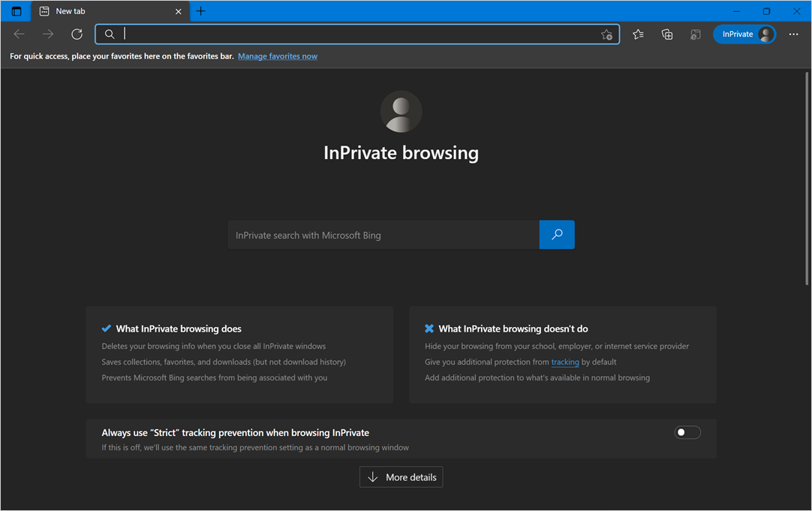
Task: Expand the More details section
Action: 401,476
